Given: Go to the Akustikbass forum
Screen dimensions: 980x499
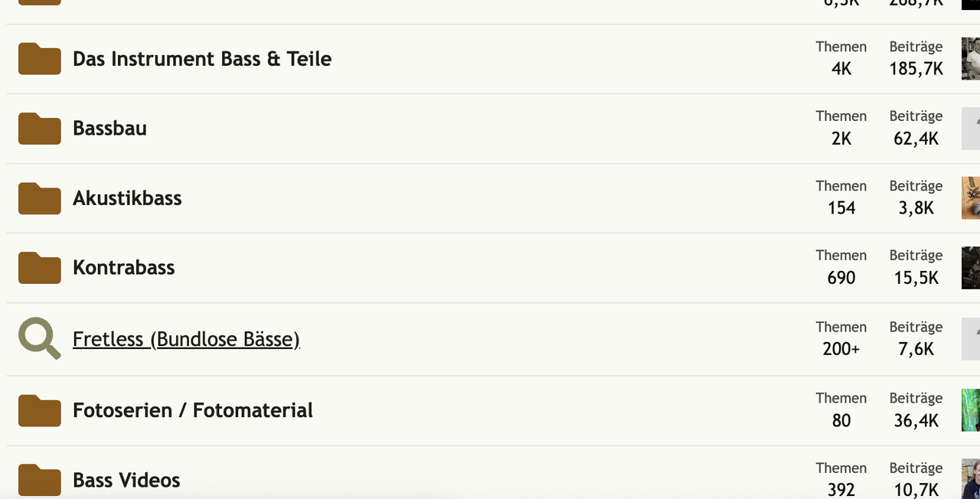Looking at the screenshot, I should coord(127,198).
